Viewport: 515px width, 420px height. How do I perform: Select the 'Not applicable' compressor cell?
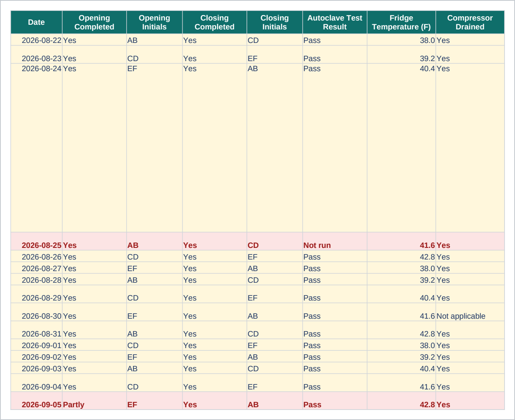[470, 312]
